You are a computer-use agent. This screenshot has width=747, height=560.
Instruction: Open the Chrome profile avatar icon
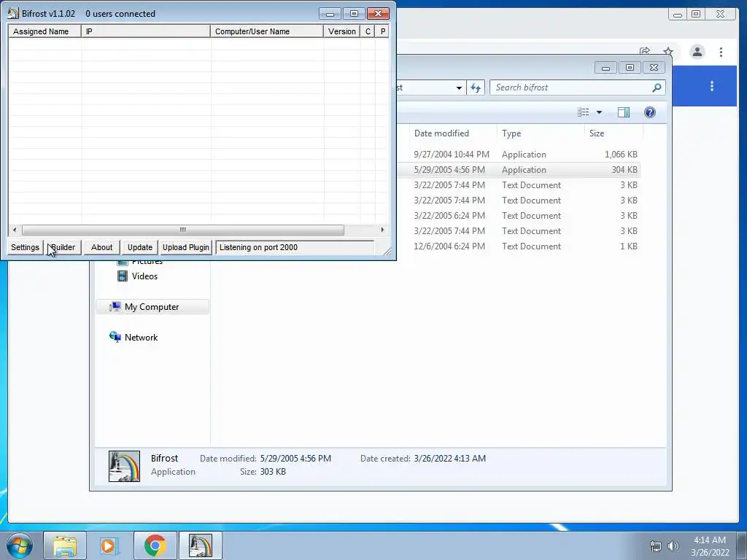click(x=697, y=52)
